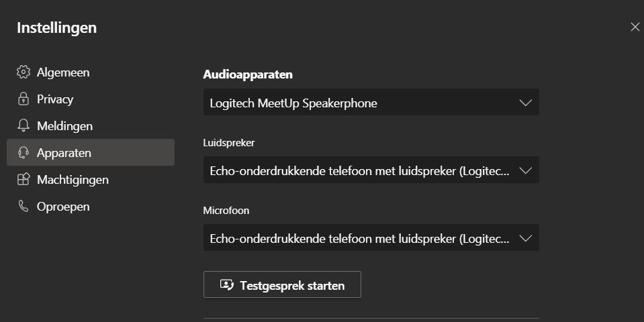Open the Machtigingen settings section
The height and width of the screenshot is (322, 644).
(73, 180)
